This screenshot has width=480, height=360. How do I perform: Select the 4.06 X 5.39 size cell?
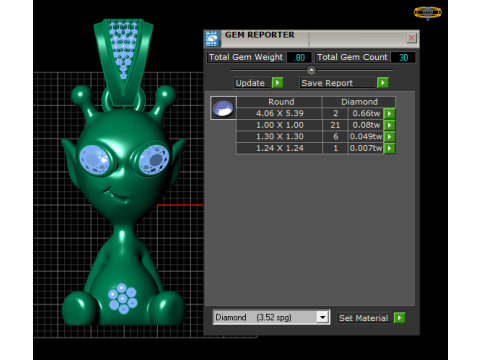[x=279, y=113]
